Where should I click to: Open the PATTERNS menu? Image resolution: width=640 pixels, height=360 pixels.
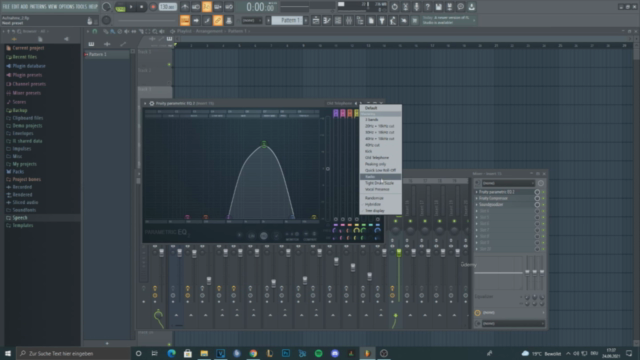38,7
